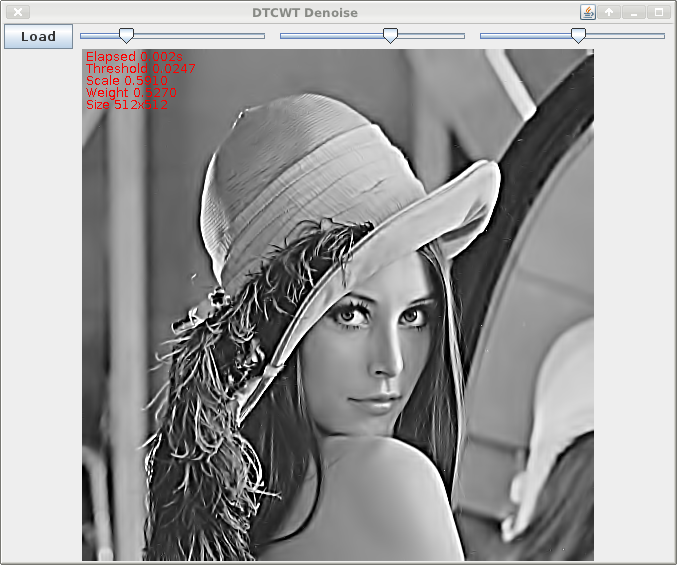
Task: Click the up-arrow keep-above title bar button
Action: click(x=609, y=12)
